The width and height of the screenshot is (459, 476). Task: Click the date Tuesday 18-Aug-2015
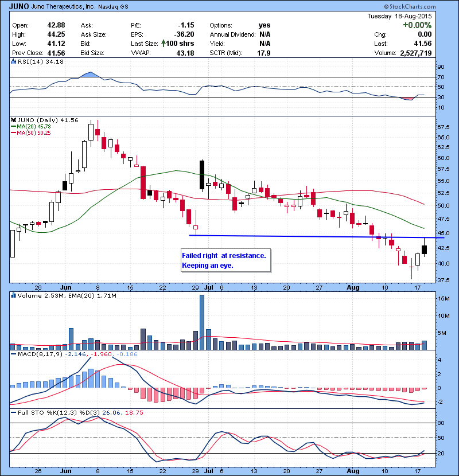coord(399,16)
